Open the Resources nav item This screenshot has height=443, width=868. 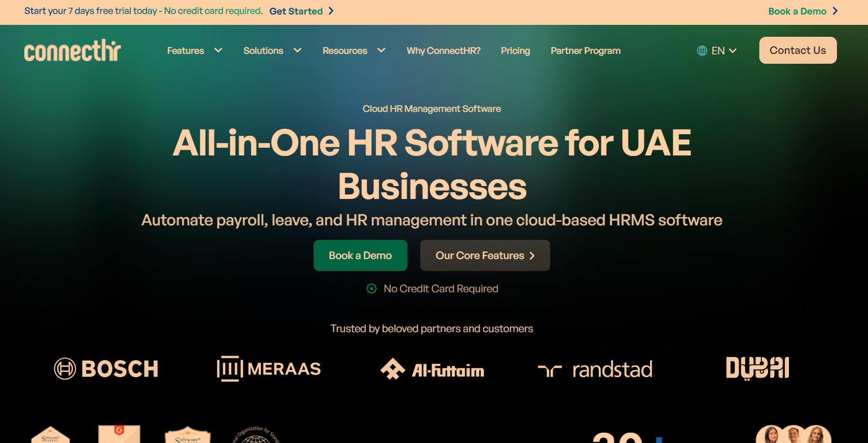[345, 51]
